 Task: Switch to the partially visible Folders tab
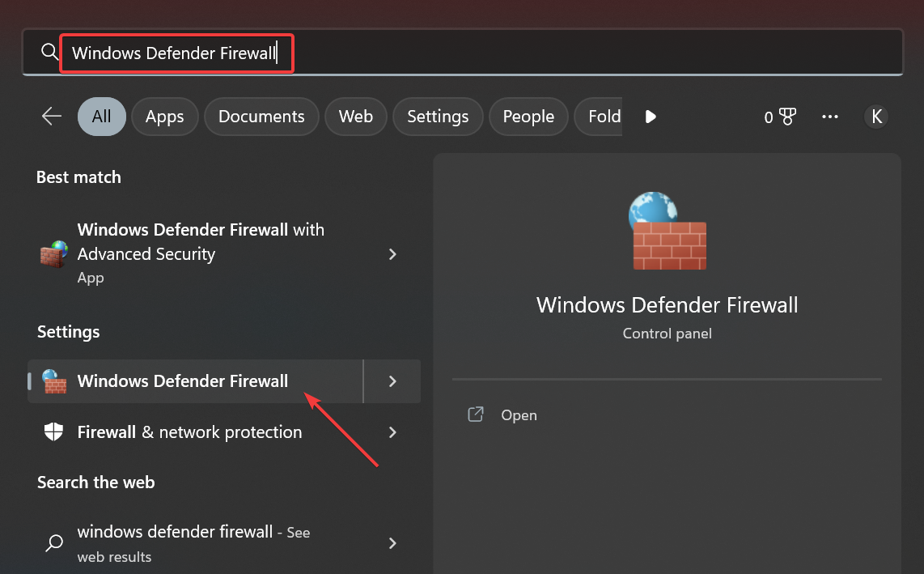pyautogui.click(x=599, y=117)
